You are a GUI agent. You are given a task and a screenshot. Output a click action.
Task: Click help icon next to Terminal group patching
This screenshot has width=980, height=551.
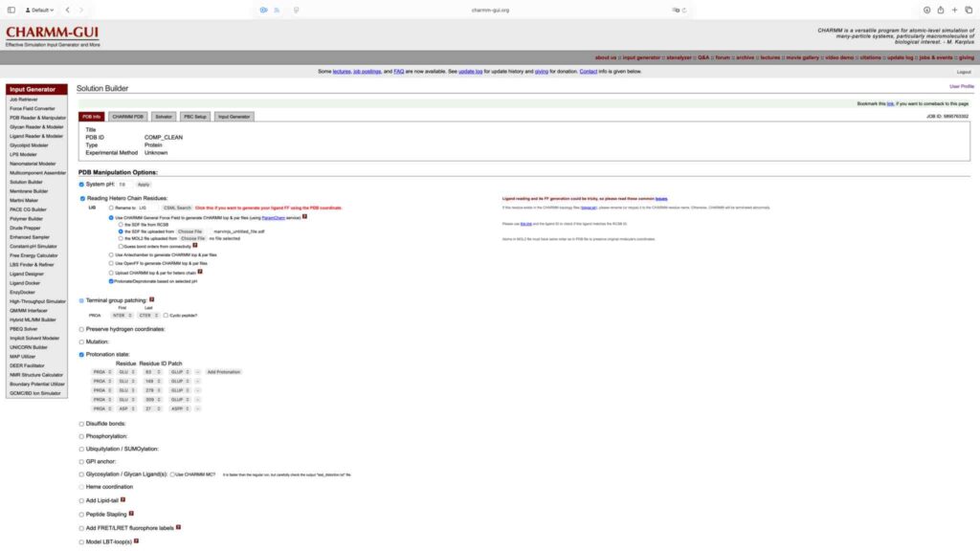(152, 299)
